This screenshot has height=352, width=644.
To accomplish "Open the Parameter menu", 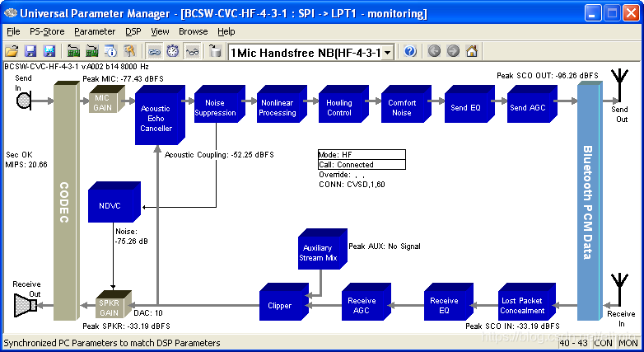I will [x=95, y=31].
